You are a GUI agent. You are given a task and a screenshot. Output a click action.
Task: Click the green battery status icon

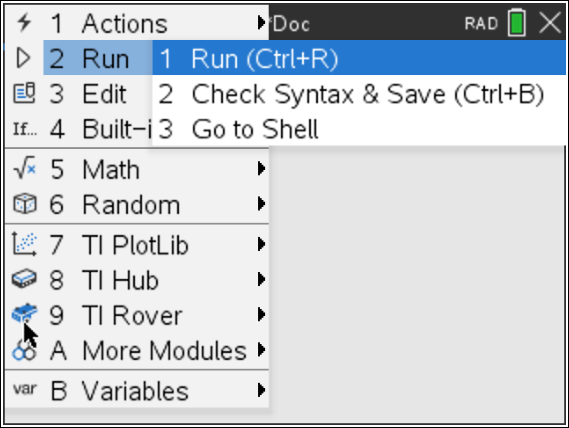point(517,23)
